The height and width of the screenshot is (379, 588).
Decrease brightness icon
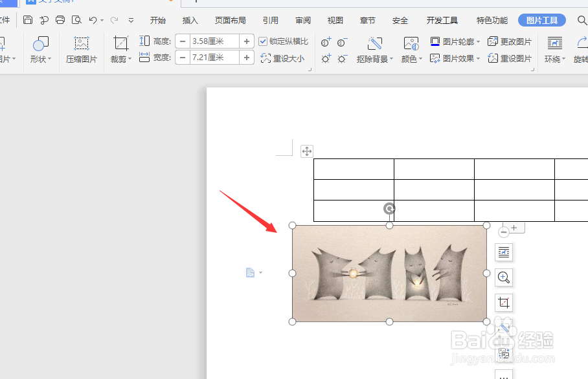click(342, 59)
